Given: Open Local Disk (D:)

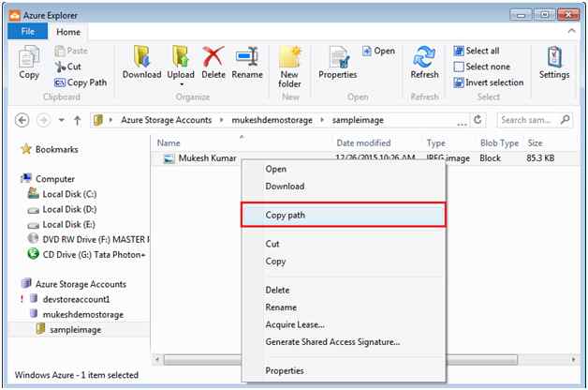Looking at the screenshot, I should click(x=62, y=209).
